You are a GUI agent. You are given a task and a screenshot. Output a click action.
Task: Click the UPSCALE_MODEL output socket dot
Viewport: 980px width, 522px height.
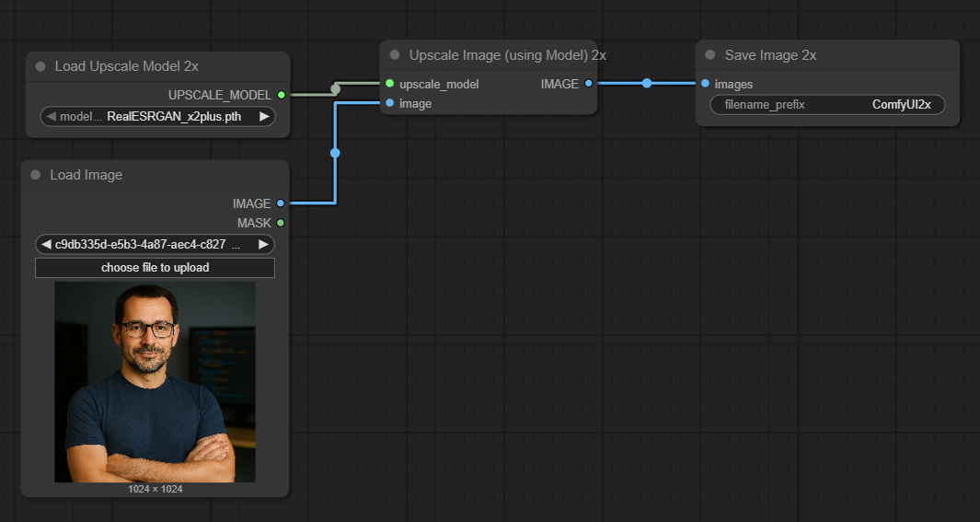click(281, 95)
